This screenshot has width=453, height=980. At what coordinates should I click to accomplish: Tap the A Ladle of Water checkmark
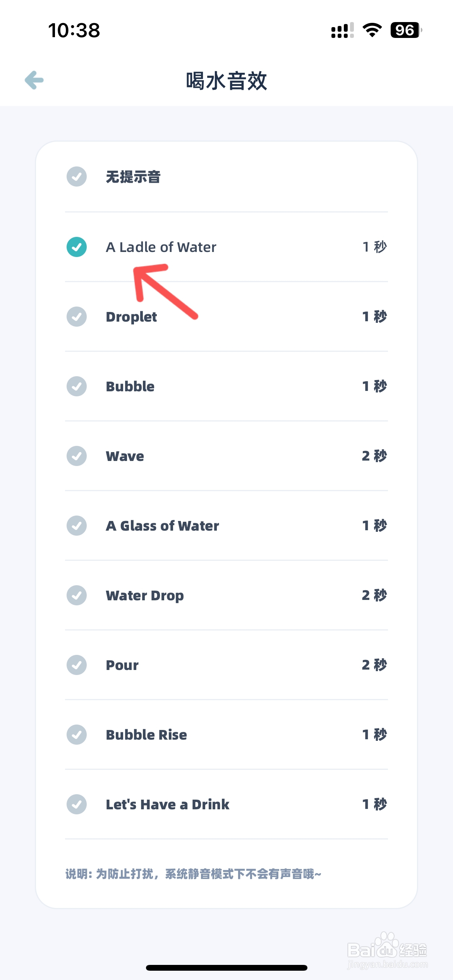tap(77, 247)
